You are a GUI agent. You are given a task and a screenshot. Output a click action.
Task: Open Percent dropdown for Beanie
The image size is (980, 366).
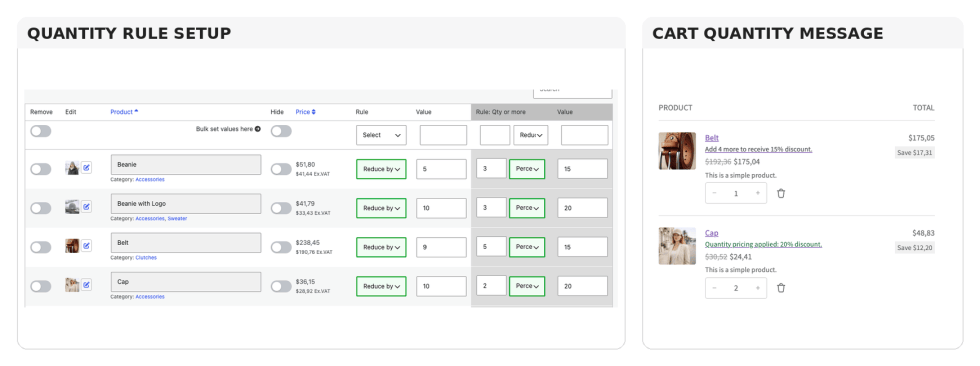pyautogui.click(x=527, y=169)
